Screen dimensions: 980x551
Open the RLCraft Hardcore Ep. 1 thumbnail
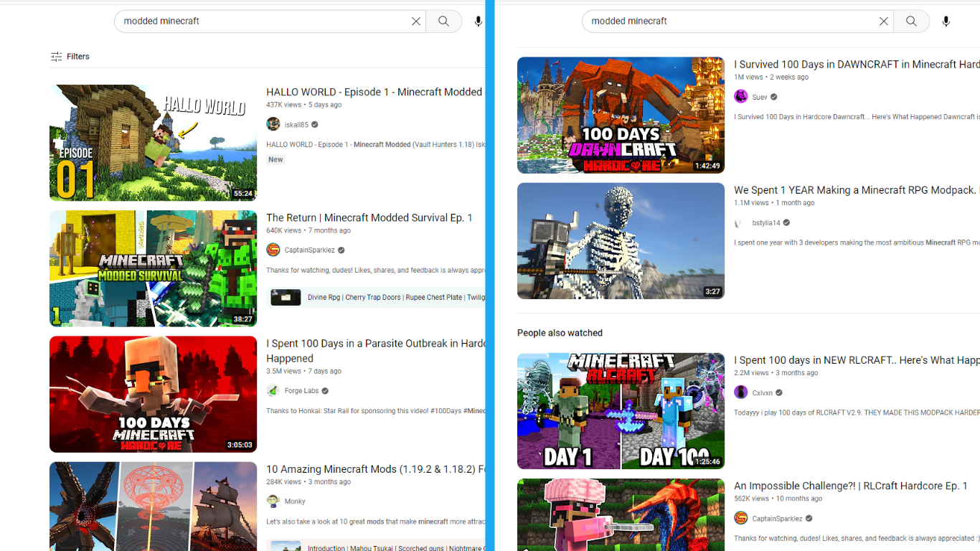coord(621,514)
